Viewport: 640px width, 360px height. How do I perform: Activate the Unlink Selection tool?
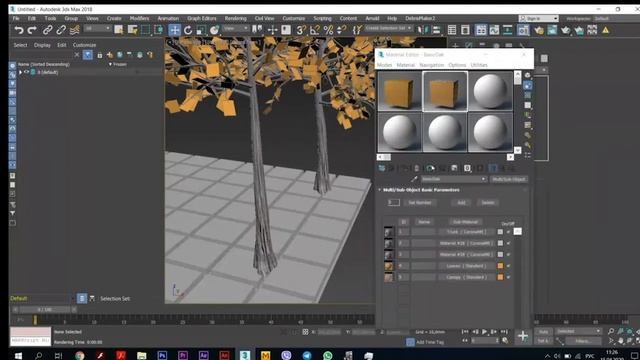[61, 30]
